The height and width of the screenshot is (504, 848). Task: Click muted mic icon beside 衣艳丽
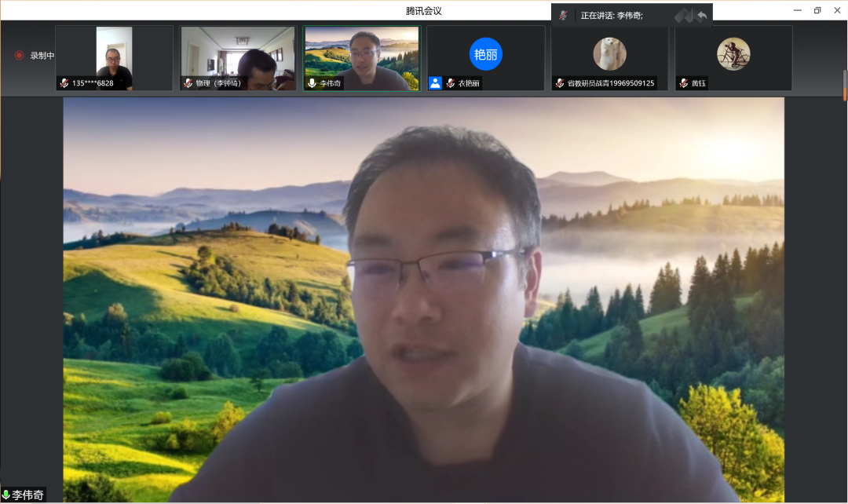(451, 83)
